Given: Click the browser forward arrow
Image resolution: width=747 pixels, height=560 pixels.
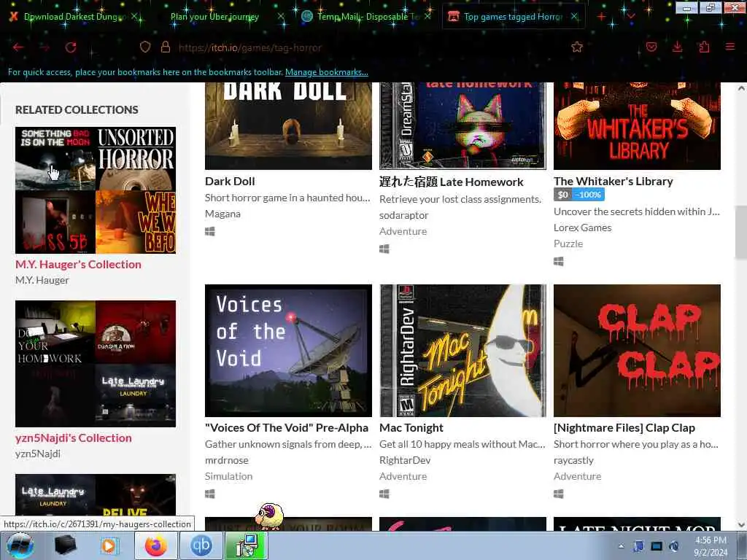Looking at the screenshot, I should click(44, 47).
